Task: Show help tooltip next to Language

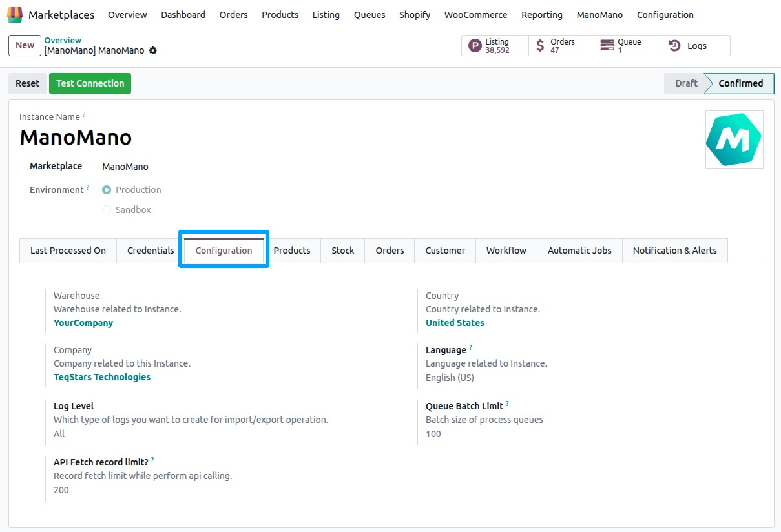Action: tap(470, 347)
